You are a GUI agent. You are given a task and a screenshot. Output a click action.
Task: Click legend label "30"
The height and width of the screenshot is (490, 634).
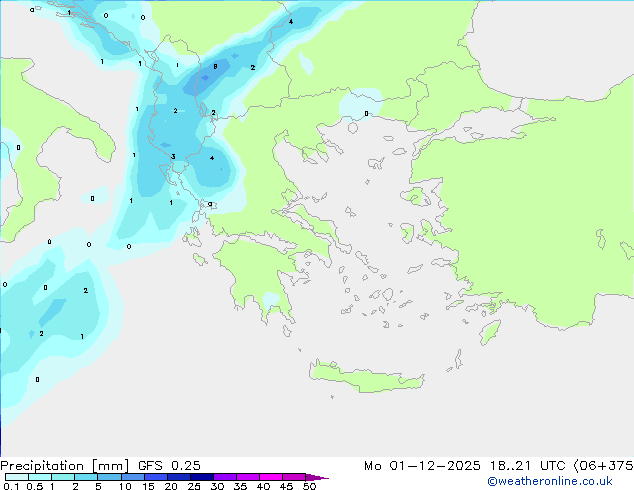(217, 486)
